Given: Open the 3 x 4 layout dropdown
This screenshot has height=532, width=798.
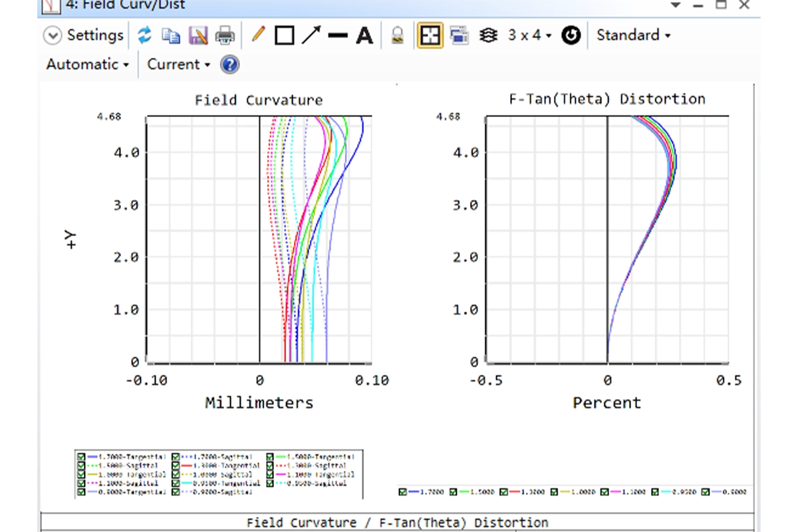Looking at the screenshot, I should point(529,35).
